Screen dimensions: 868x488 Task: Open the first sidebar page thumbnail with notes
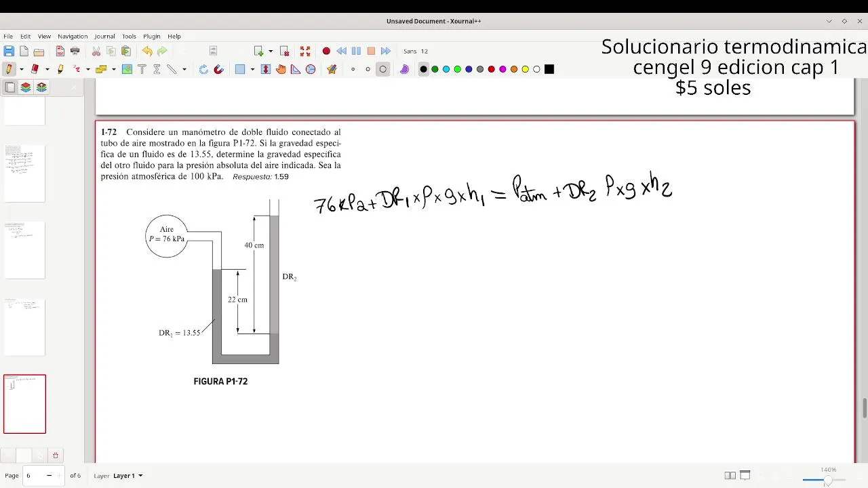(25, 174)
